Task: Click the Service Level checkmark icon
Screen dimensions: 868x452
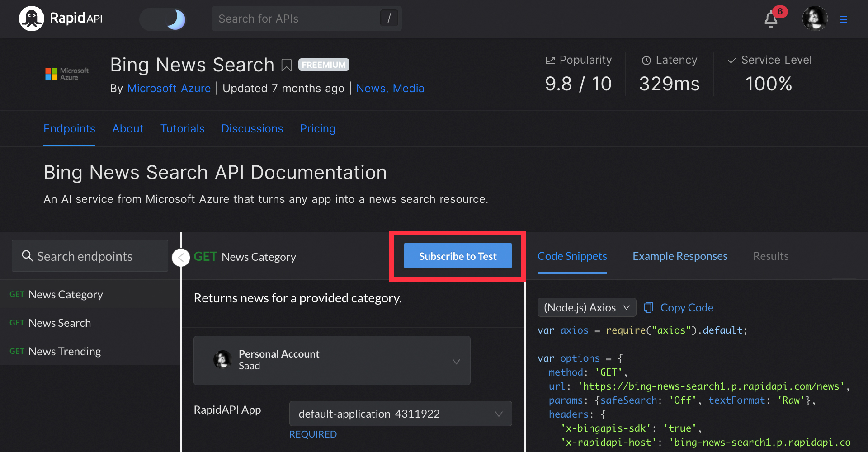Action: [731, 61]
